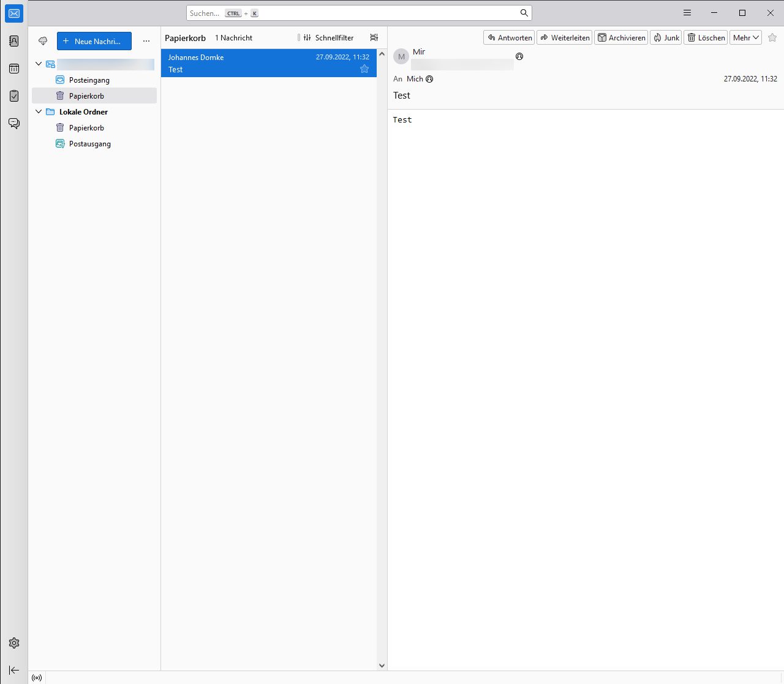Viewport: 784px width, 684px height.
Task: Click the online status indicator icon
Action: point(37,678)
